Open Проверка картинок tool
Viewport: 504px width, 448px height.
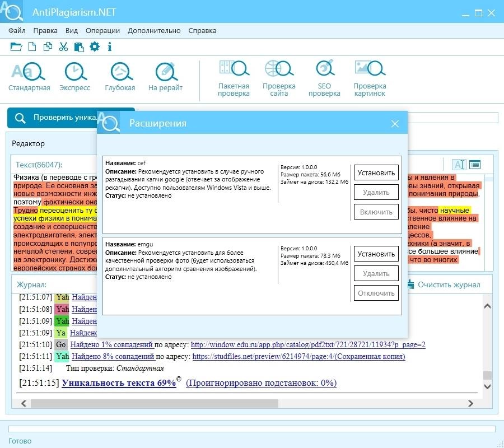pos(370,79)
